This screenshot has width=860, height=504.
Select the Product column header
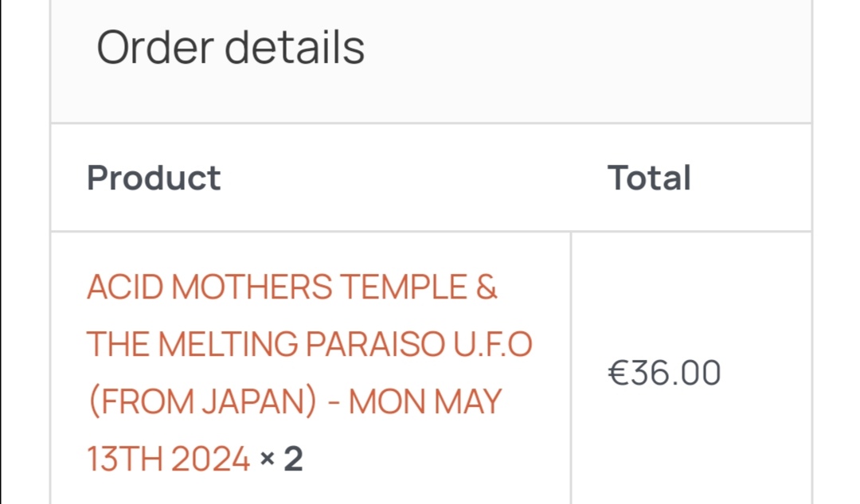point(154,178)
